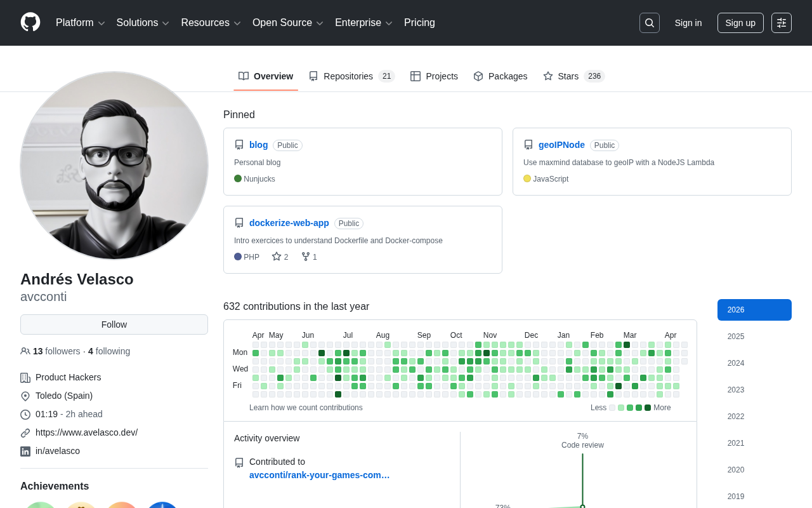The height and width of the screenshot is (508, 812).
Task: Switch to the Packages tab
Action: pos(501,76)
